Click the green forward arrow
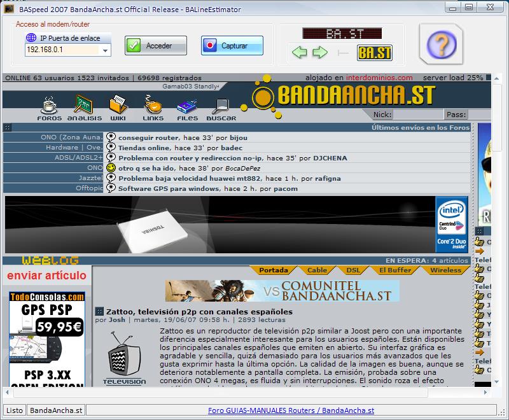The height and width of the screenshot is (420, 509). tap(320, 52)
